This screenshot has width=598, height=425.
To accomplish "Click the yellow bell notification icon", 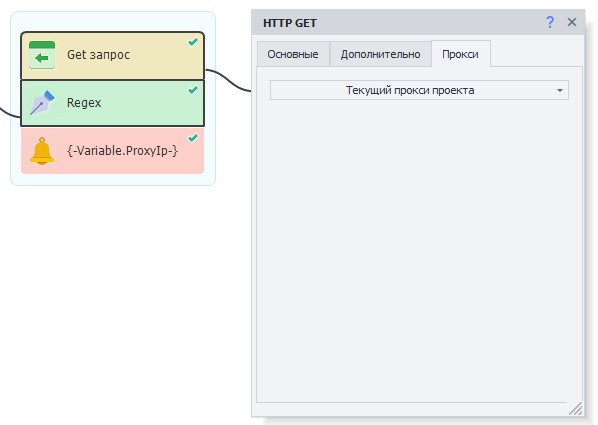I will [42, 151].
